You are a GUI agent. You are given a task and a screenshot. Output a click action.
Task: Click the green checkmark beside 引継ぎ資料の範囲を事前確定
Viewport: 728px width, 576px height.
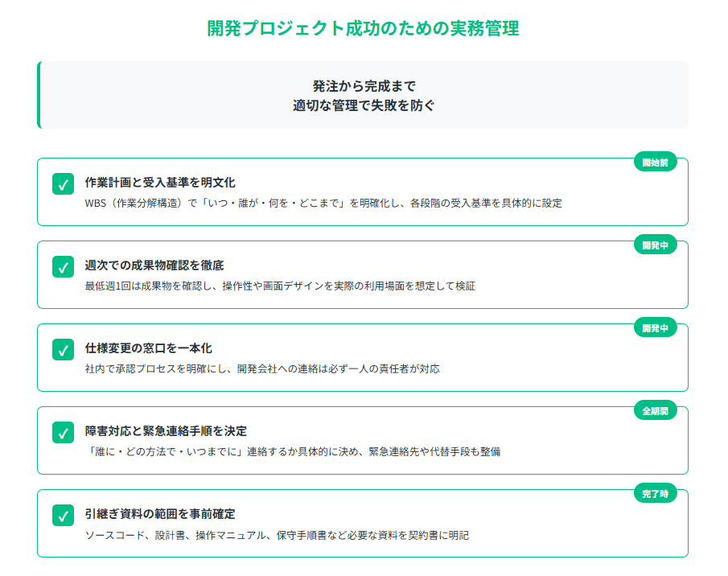click(x=64, y=515)
